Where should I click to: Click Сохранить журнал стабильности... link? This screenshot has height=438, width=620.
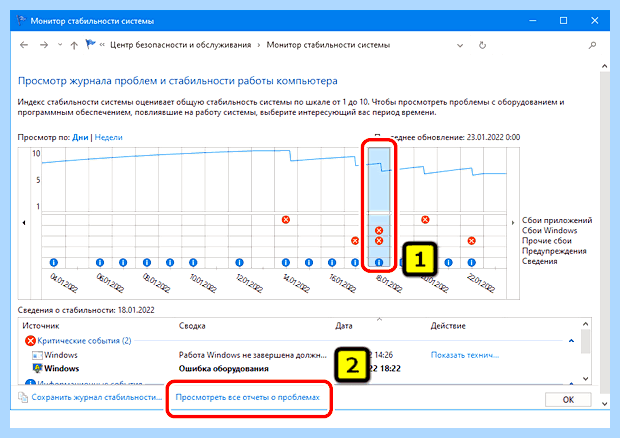click(96, 397)
